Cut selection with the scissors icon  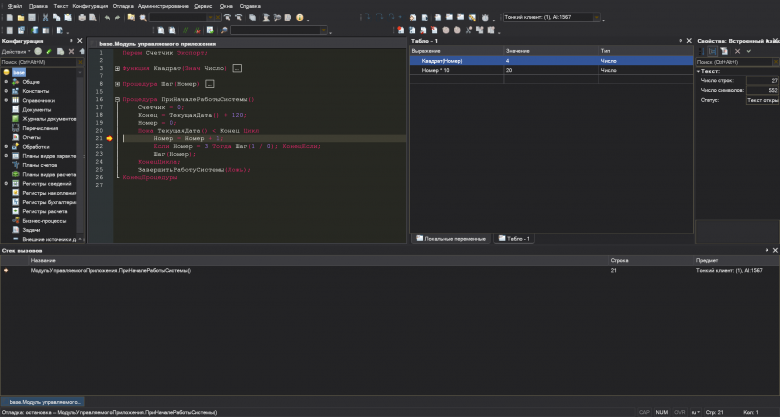click(x=45, y=17)
